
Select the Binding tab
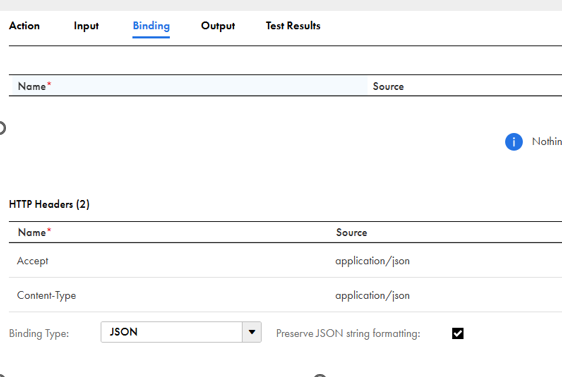pos(151,26)
